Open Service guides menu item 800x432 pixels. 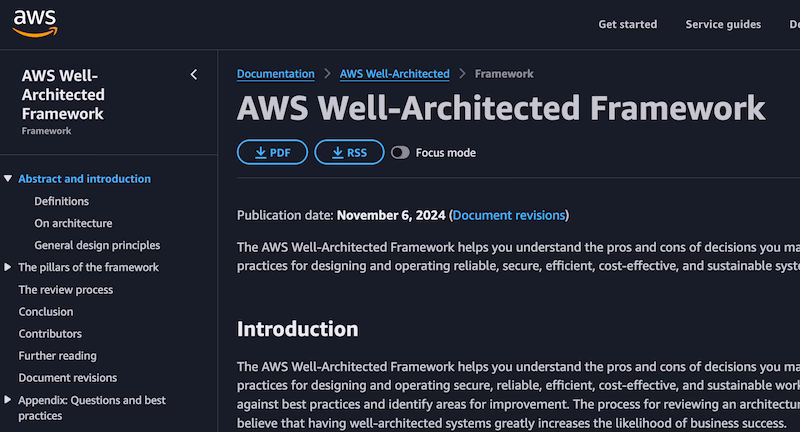click(723, 24)
